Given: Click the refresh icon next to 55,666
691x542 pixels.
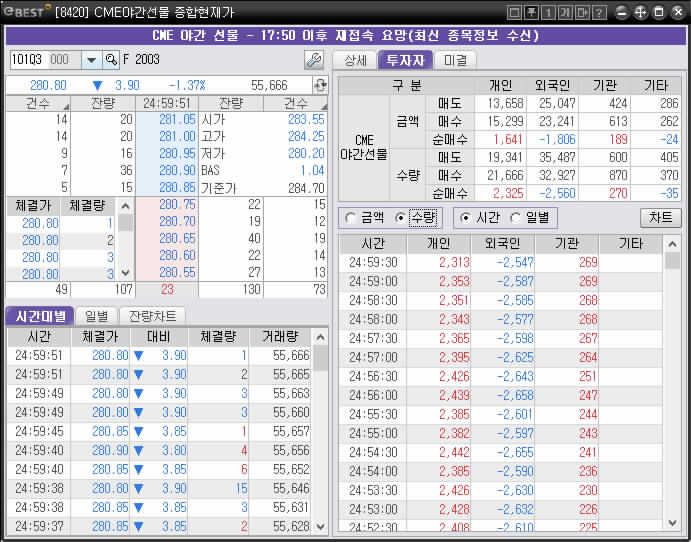Looking at the screenshot, I should tap(320, 85).
